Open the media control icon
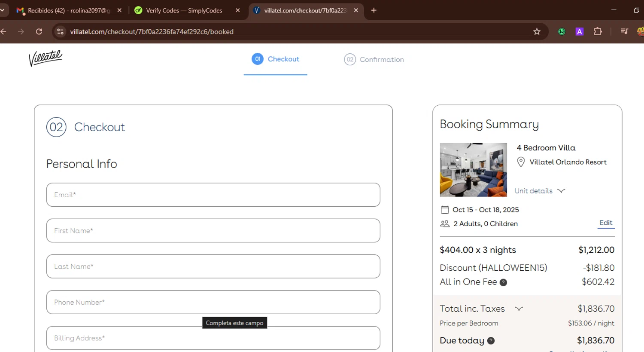Viewport: 644px width, 352px height. tap(624, 31)
